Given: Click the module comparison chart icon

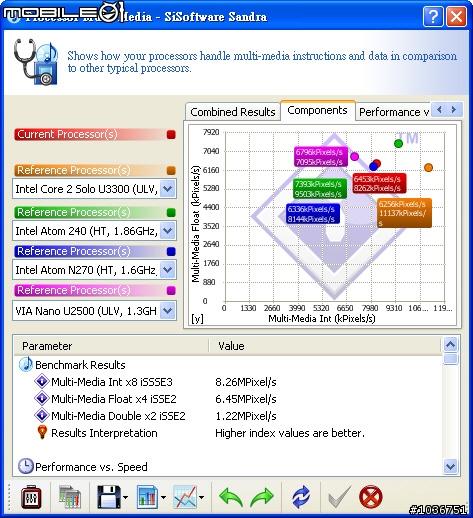Looking at the screenshot, I should (x=70, y=497).
